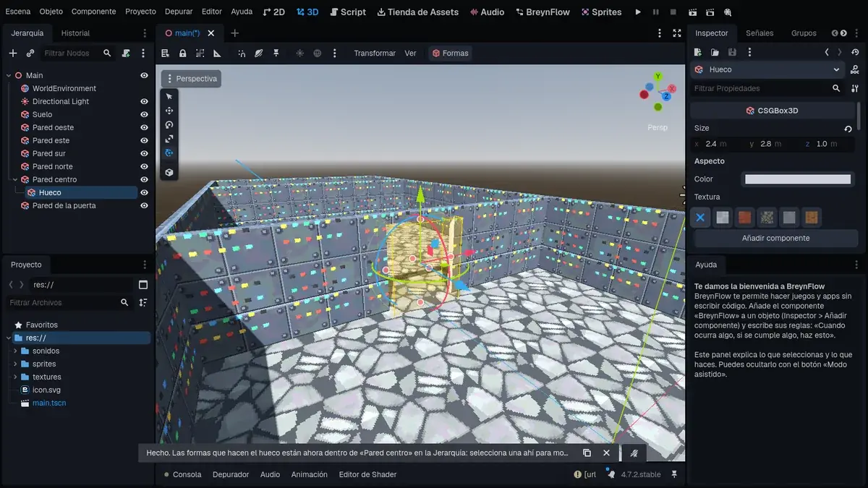
Task: Expand the sonidos folder
Action: tap(15, 351)
